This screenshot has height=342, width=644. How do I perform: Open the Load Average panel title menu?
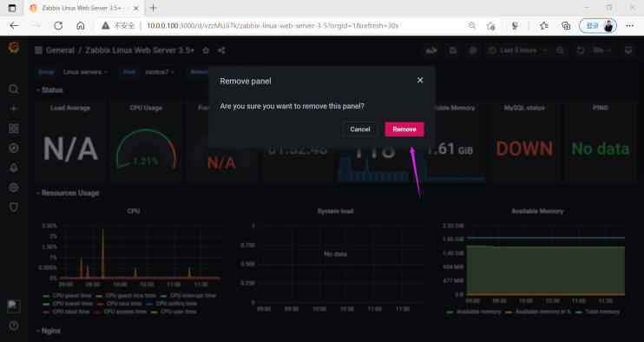pyautogui.click(x=70, y=108)
